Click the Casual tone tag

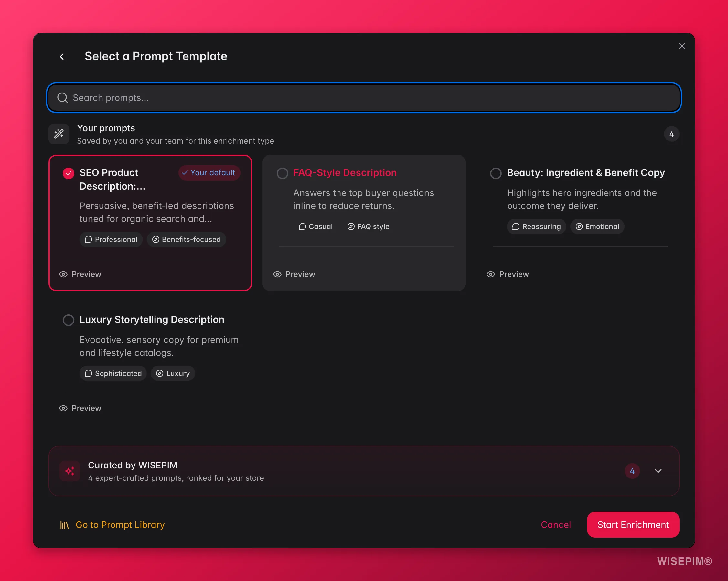click(316, 226)
